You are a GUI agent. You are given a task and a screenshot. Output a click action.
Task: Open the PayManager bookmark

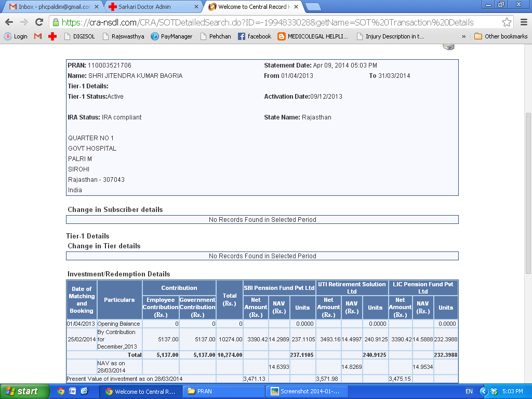coord(171,36)
